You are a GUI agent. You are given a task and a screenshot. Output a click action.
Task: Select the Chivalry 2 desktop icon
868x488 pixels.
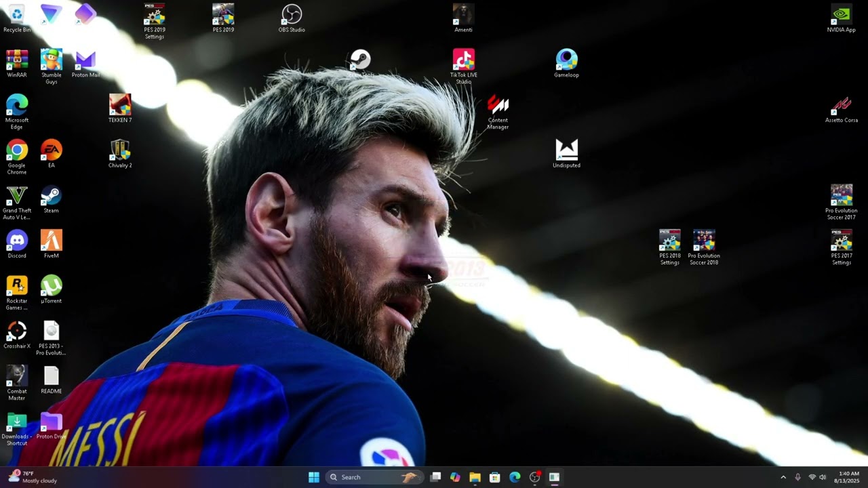(x=120, y=154)
